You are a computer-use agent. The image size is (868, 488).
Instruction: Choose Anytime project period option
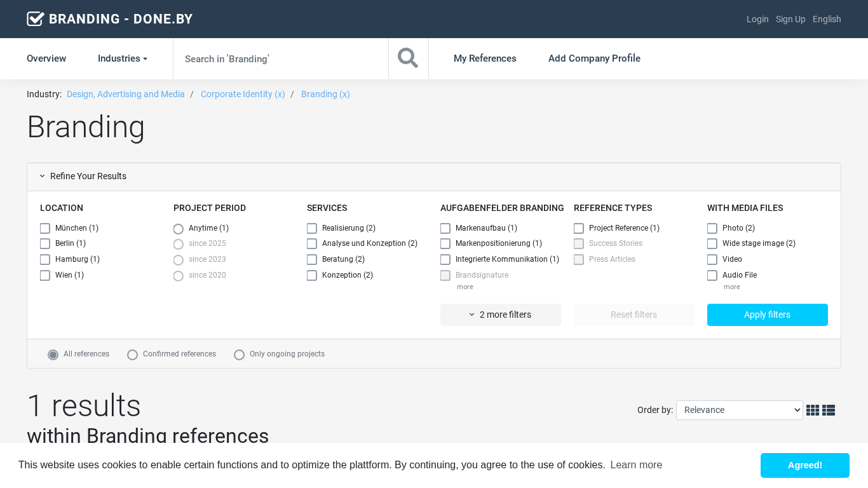coord(179,229)
